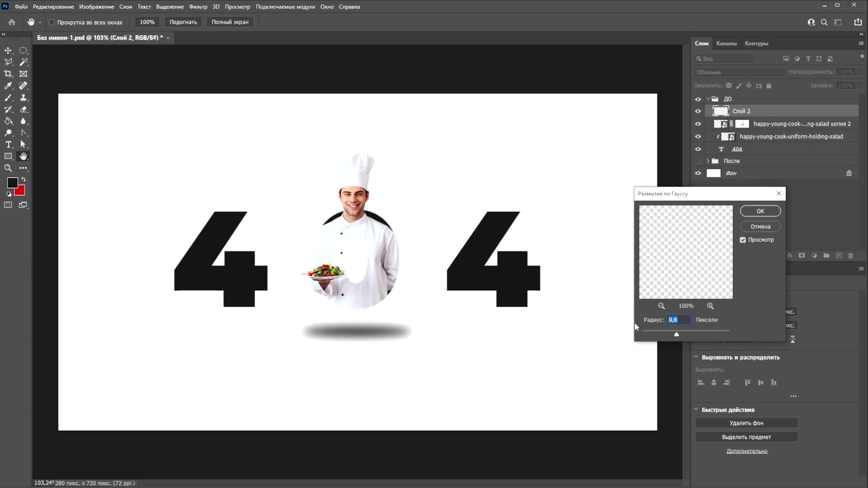Open the Фильтр menu
Image resolution: width=868 pixels, height=488 pixels.
point(198,7)
